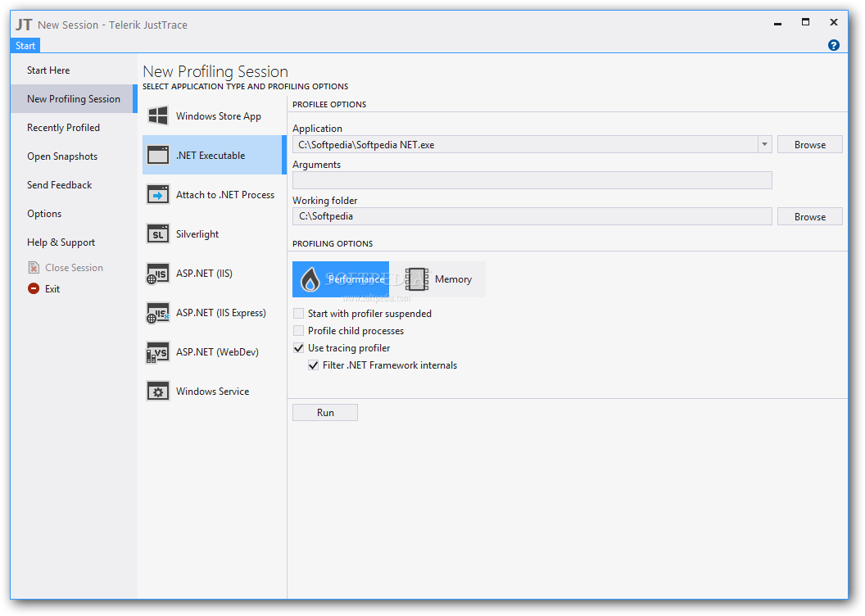Open help via the blue question mark icon
This screenshot has height=616, width=865.
(834, 45)
